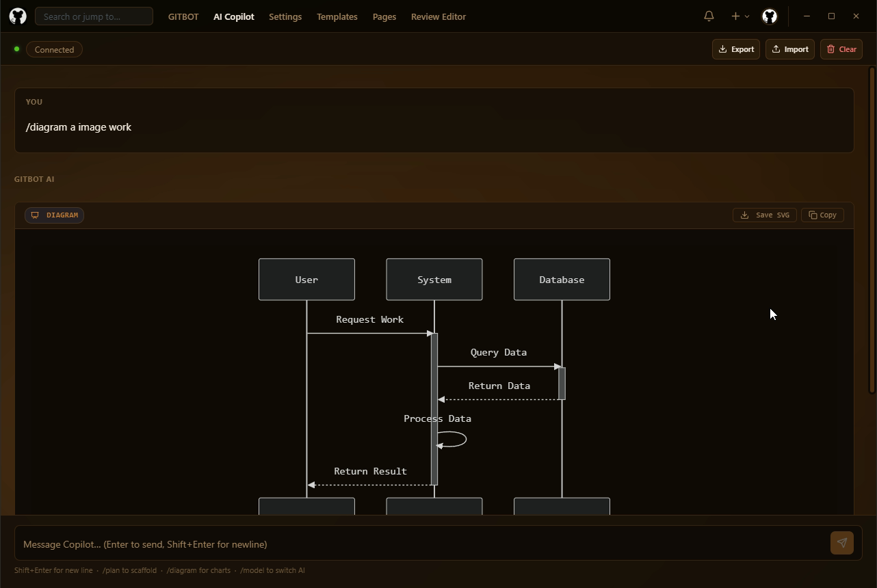This screenshot has height=588, width=877.
Task: Click the green connection status dot
Action: click(16, 49)
